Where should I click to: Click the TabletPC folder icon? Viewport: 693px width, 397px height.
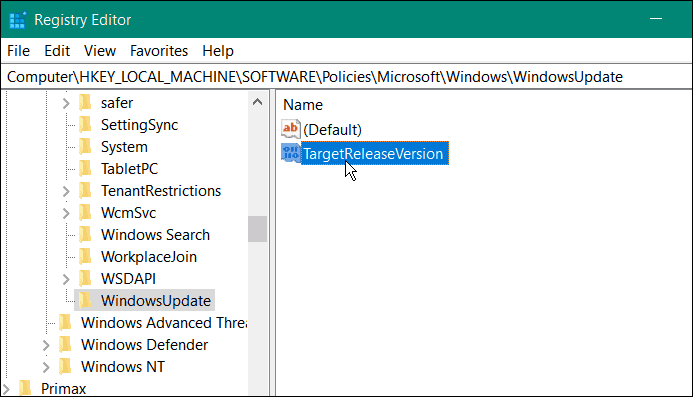(x=85, y=169)
